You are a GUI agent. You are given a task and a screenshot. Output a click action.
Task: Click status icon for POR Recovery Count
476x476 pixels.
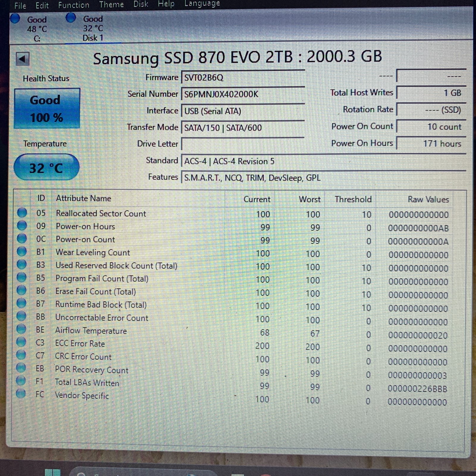(x=21, y=367)
